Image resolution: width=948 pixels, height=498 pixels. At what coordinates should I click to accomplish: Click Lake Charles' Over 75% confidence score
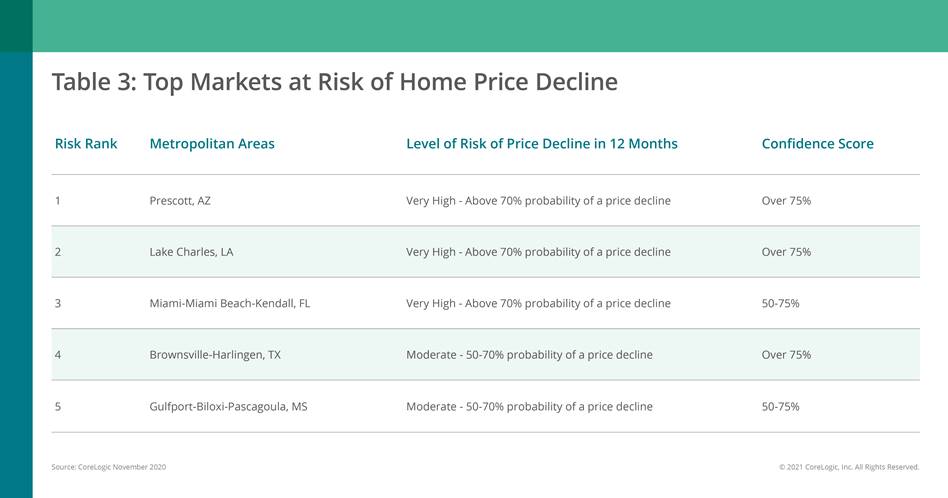coord(786,252)
